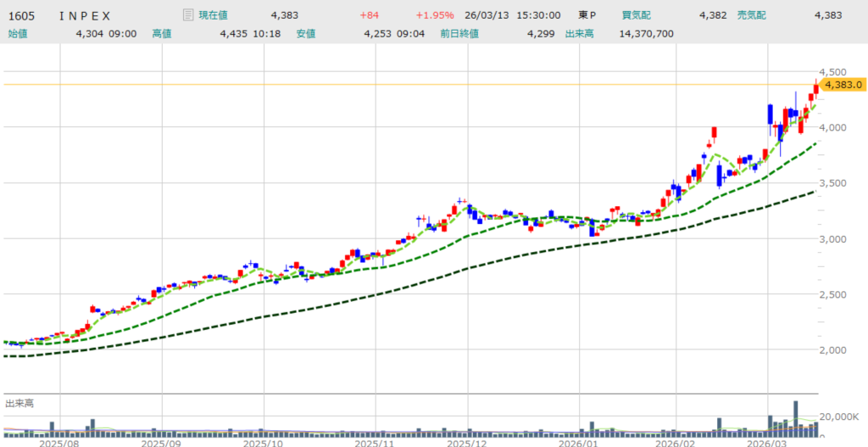The width and height of the screenshot is (868, 447).
Task: Click the 出来高 volume panel title
Action: click(19, 403)
